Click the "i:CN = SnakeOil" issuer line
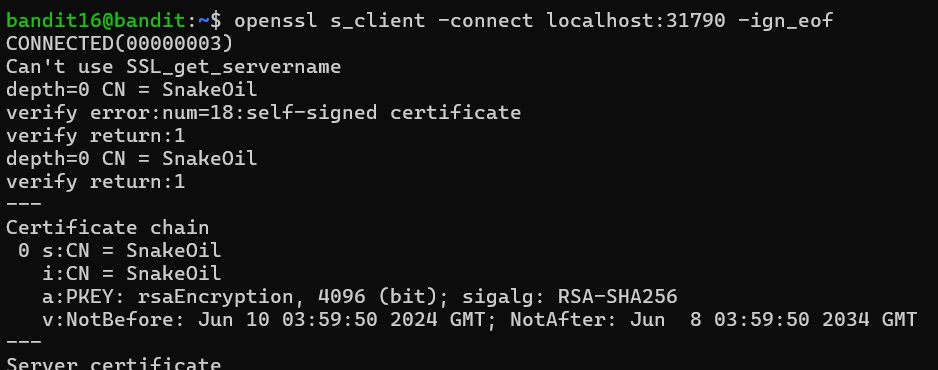The height and width of the screenshot is (370, 938). pyautogui.click(x=132, y=273)
